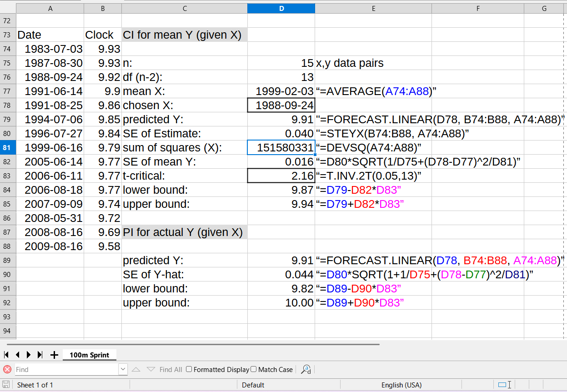Select row 81 header
The image size is (567, 392).
click(x=8, y=147)
